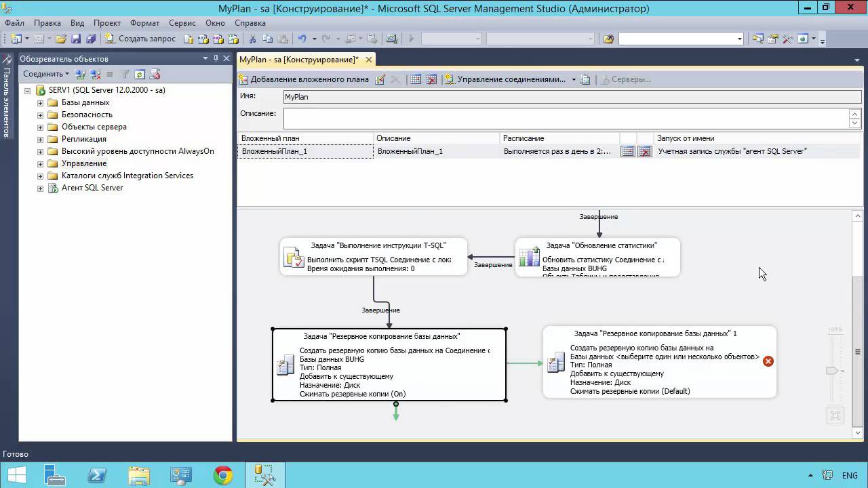Click the Refresh icon in Object Explorer
868x488 pixels.
140,74
